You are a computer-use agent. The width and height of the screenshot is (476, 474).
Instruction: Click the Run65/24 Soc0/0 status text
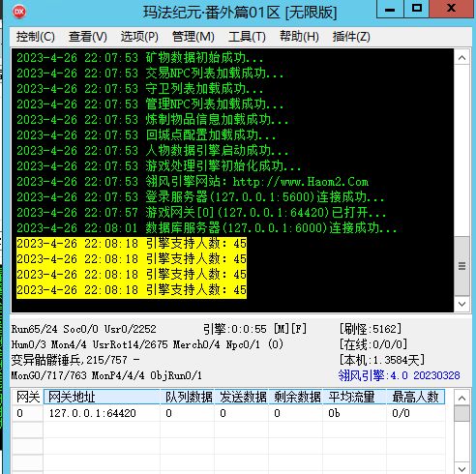click(x=84, y=329)
